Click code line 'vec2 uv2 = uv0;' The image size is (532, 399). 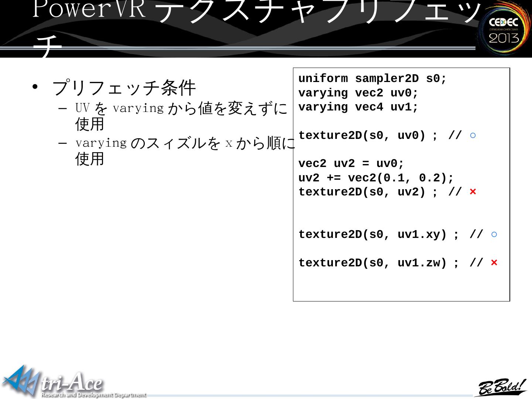351,164
